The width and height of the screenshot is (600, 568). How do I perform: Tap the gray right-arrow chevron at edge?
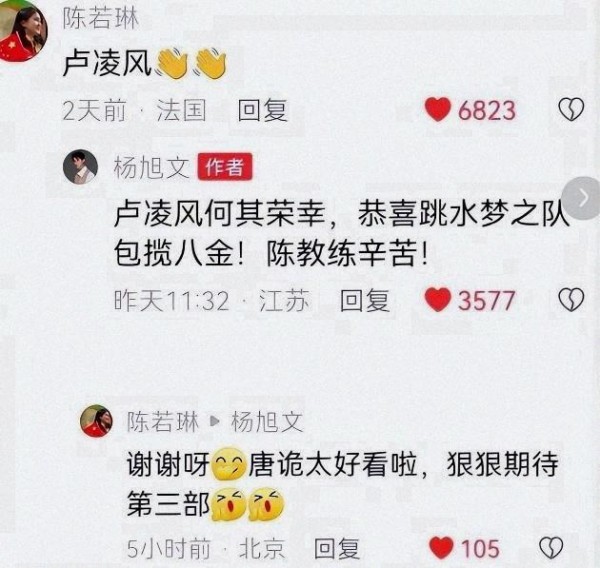coord(582,198)
